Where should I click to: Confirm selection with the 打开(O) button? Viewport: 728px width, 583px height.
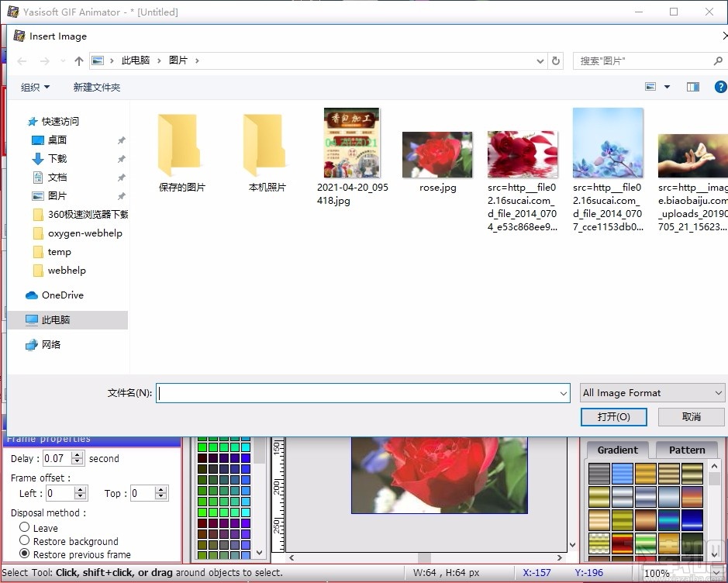[613, 416]
